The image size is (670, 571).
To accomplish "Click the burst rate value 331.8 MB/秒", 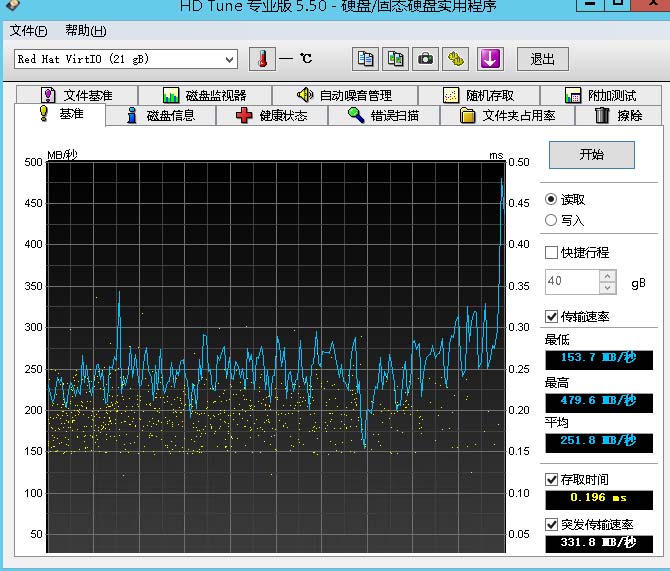I will (x=599, y=544).
